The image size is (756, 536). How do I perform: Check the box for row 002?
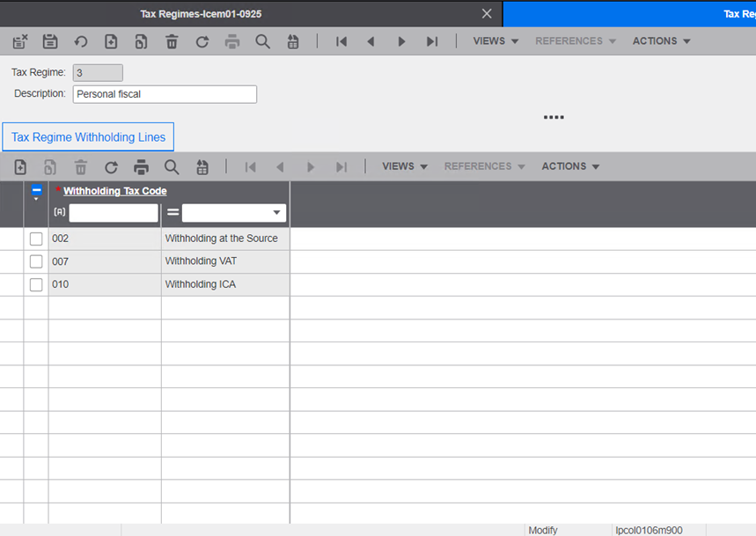coord(36,239)
